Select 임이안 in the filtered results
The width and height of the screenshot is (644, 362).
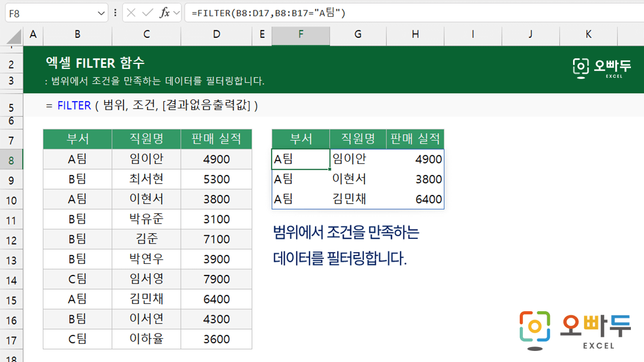(x=358, y=159)
